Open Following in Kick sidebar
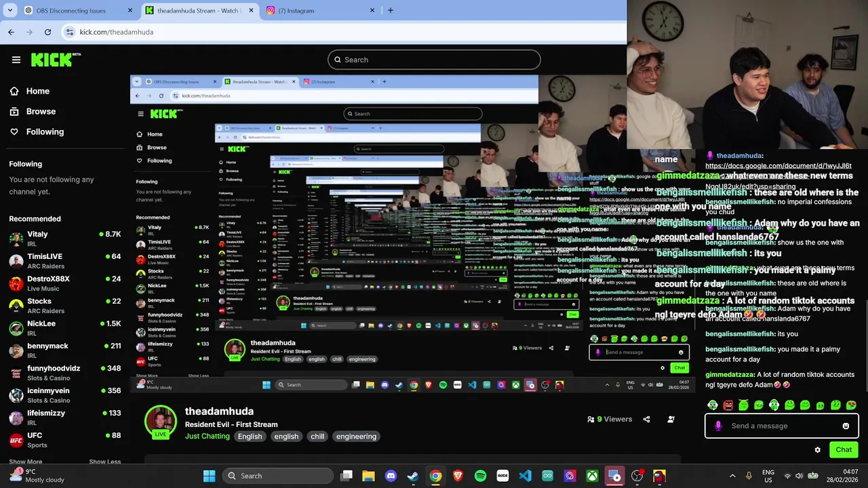Viewport: 868px width, 488px height. coord(37,131)
